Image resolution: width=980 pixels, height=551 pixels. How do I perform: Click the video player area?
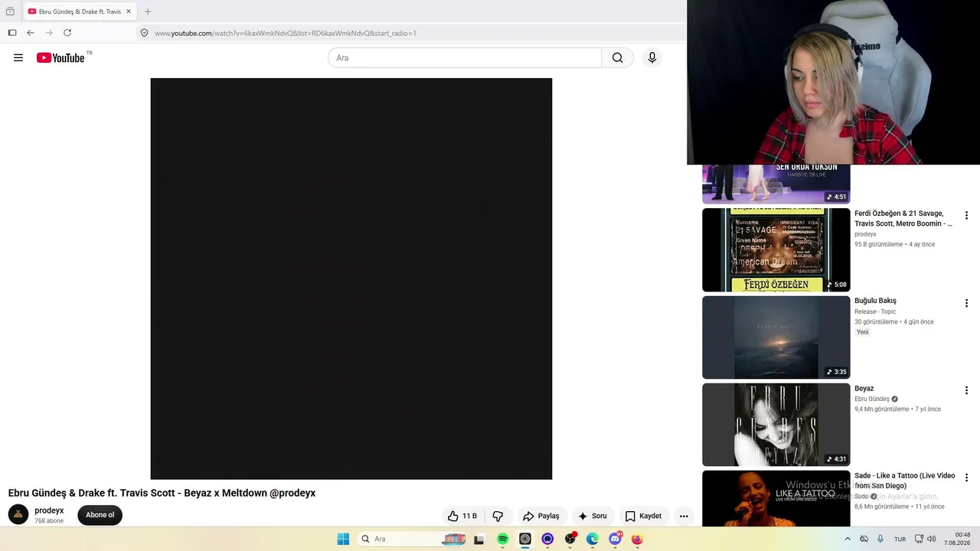tap(351, 279)
